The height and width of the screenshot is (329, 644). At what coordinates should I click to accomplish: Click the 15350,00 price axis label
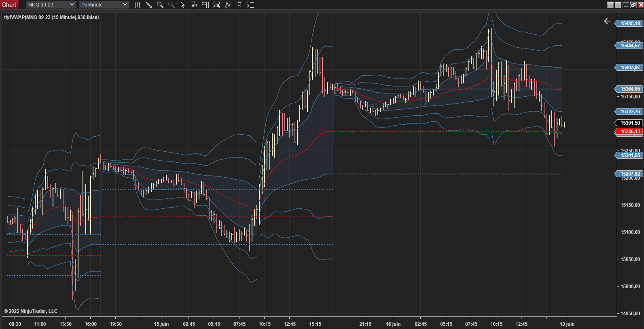click(630, 97)
